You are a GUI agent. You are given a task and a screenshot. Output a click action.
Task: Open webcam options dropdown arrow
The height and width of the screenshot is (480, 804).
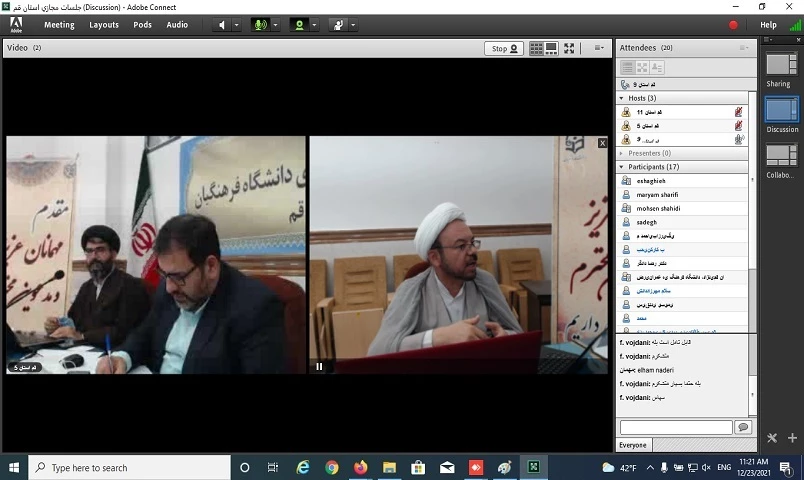tap(314, 25)
